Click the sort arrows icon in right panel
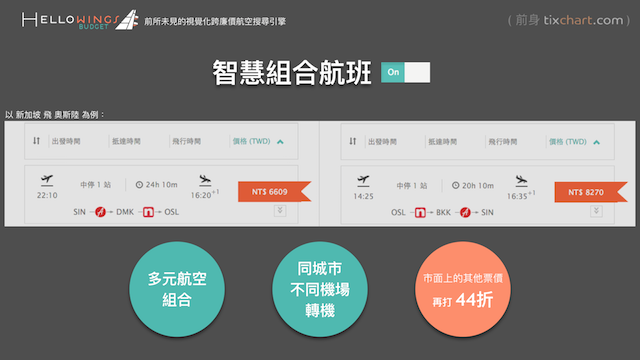 353,141
